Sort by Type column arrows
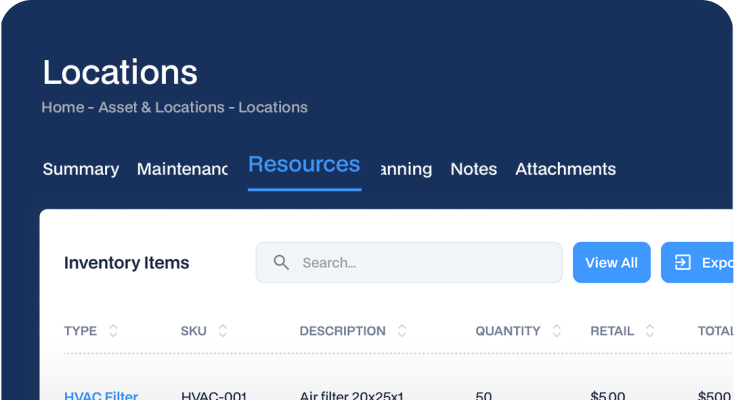734x400 pixels. 113,331
